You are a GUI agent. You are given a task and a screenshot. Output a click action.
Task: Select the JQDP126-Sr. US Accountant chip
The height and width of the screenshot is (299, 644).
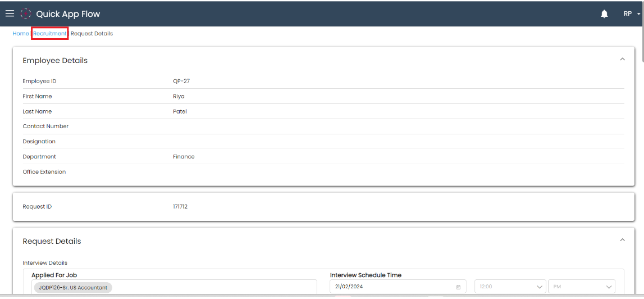point(73,287)
